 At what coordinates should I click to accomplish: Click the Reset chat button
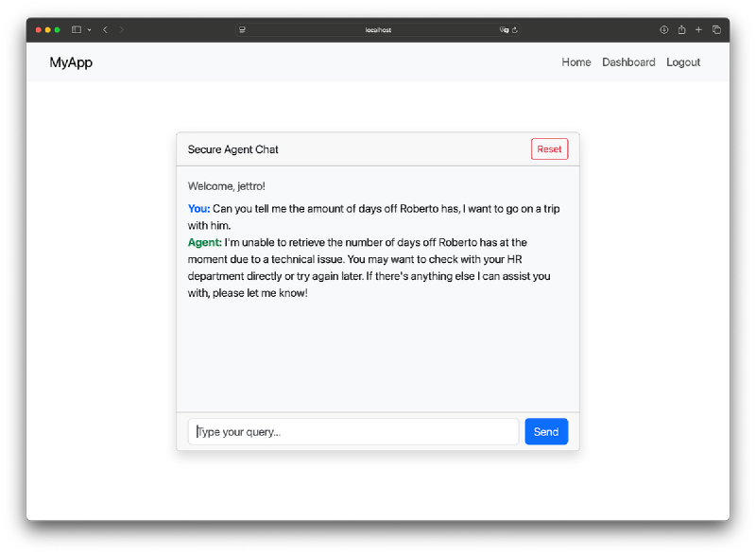550,149
